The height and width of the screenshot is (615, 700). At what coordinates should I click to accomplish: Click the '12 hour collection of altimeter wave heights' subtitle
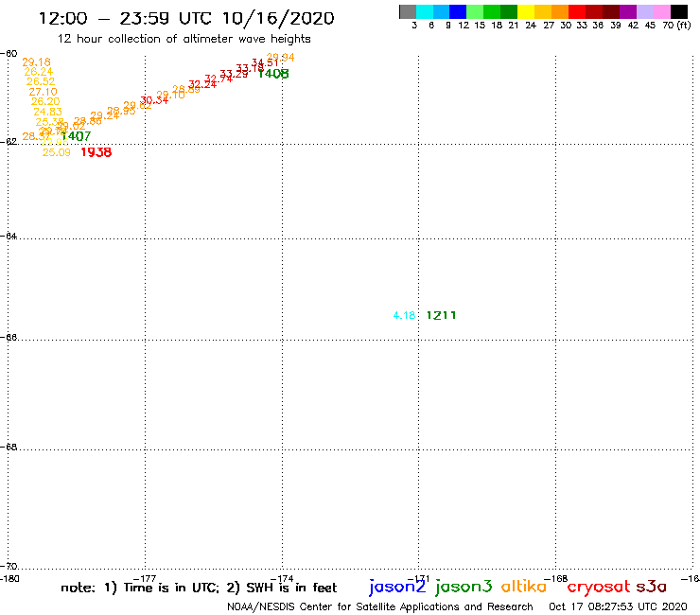tap(184, 39)
